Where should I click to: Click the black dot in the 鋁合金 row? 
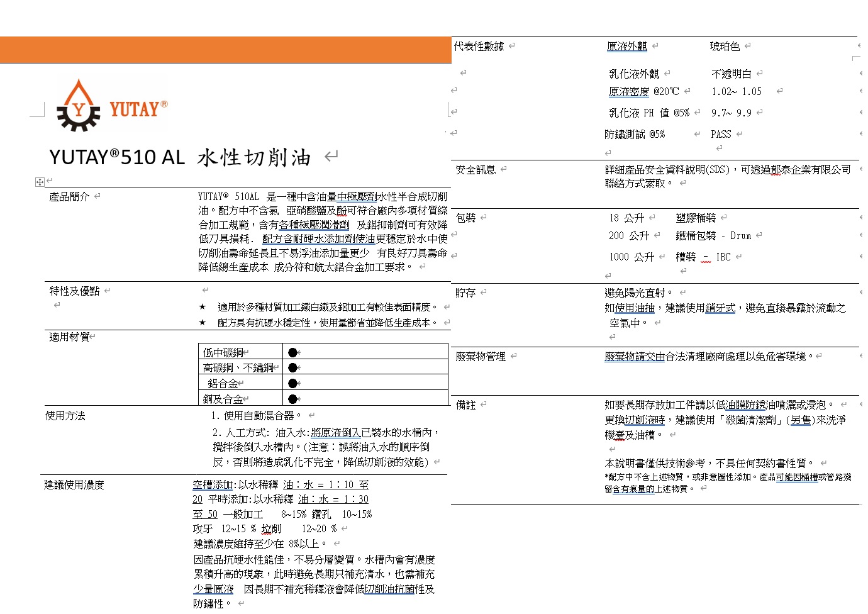click(x=292, y=383)
